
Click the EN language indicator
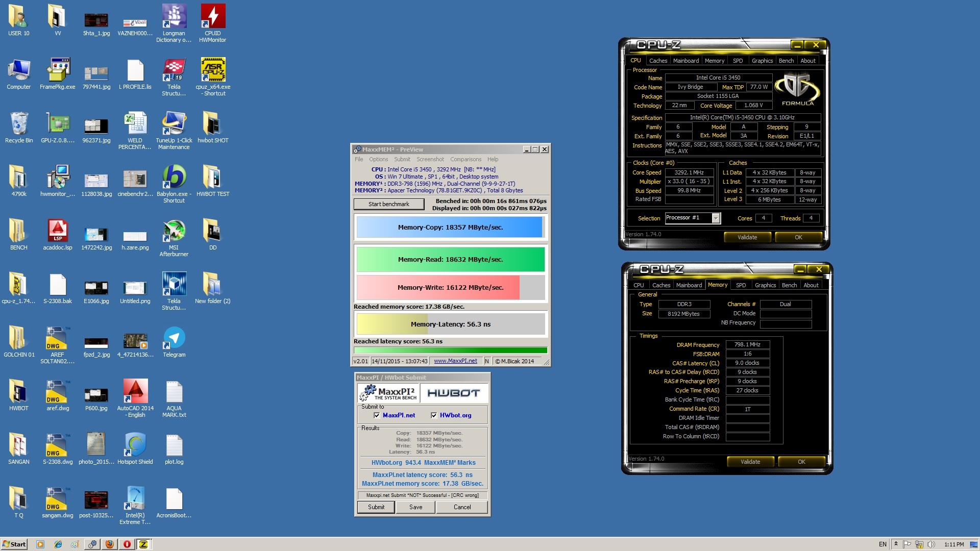tap(883, 544)
